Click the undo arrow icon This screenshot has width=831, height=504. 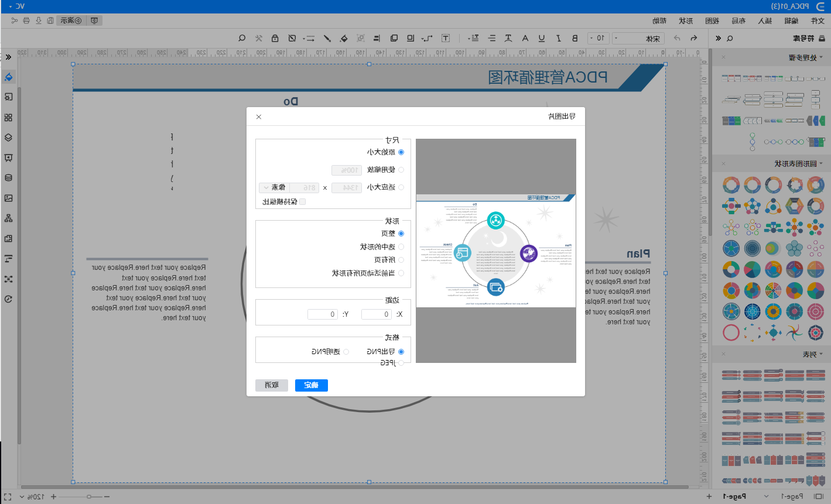694,38
